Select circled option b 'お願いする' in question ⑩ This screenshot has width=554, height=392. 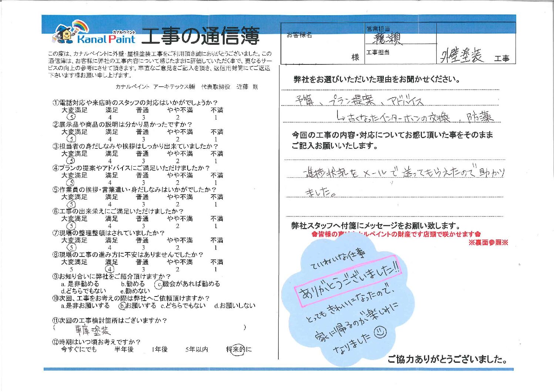click(x=138, y=306)
